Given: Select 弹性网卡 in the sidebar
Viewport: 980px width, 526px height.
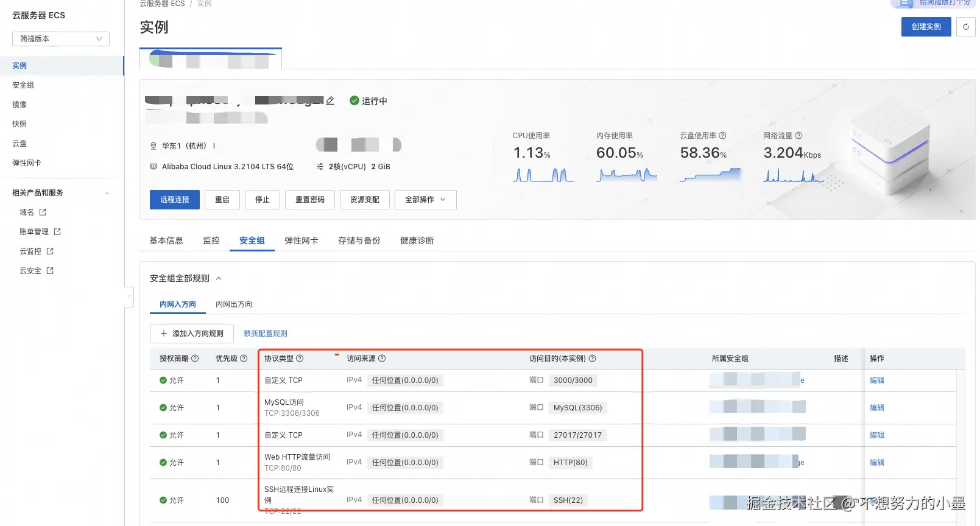Looking at the screenshot, I should click(x=62, y=163).
